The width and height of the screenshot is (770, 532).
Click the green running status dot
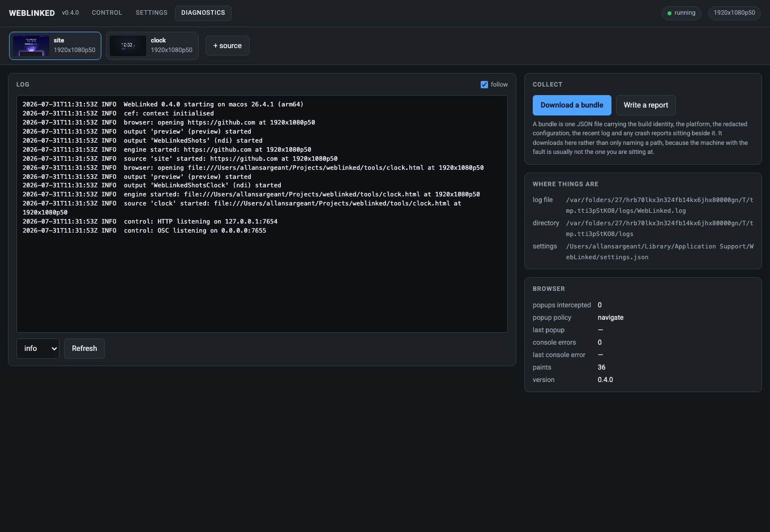pyautogui.click(x=669, y=13)
